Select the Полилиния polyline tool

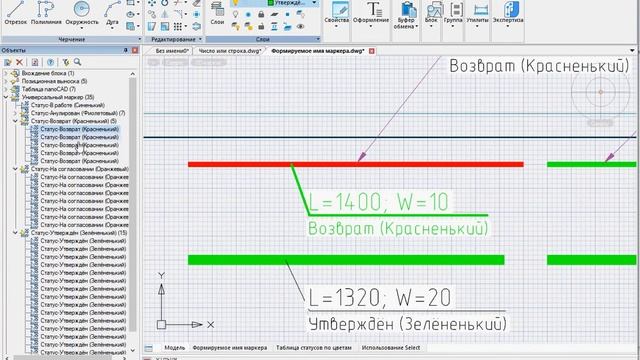coord(46,13)
